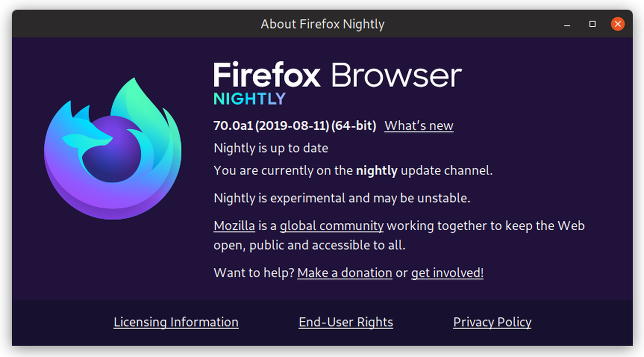644x357 pixels.
Task: Open the global community link
Action: click(331, 225)
